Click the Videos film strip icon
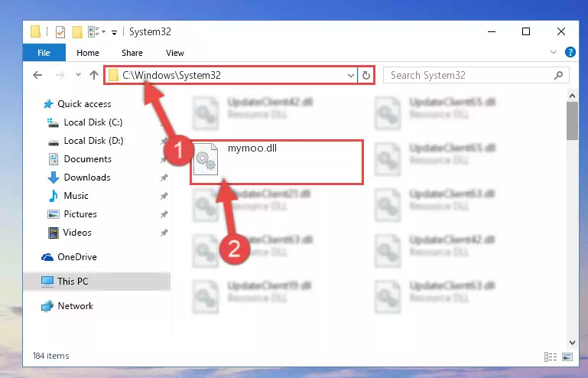This screenshot has width=588, height=378. (x=54, y=233)
